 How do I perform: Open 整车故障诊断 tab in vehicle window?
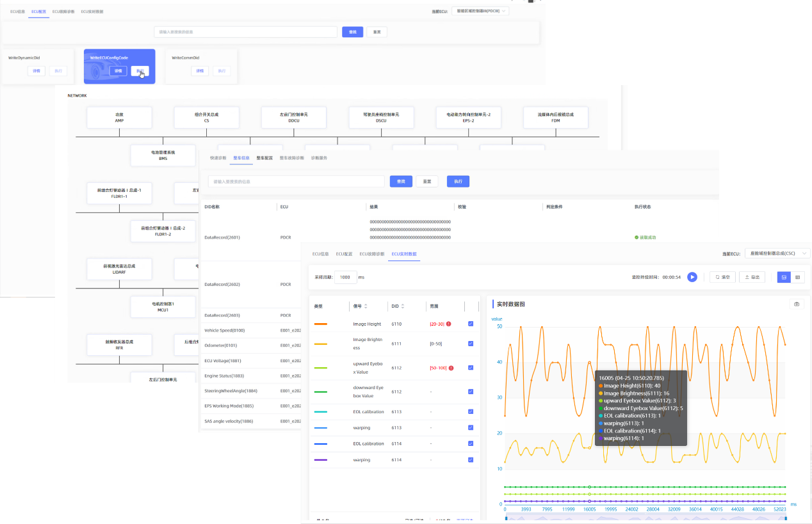pyautogui.click(x=291, y=157)
